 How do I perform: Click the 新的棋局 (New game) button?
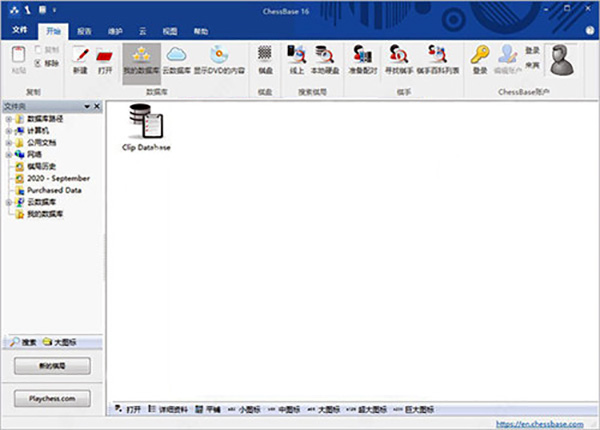52,366
